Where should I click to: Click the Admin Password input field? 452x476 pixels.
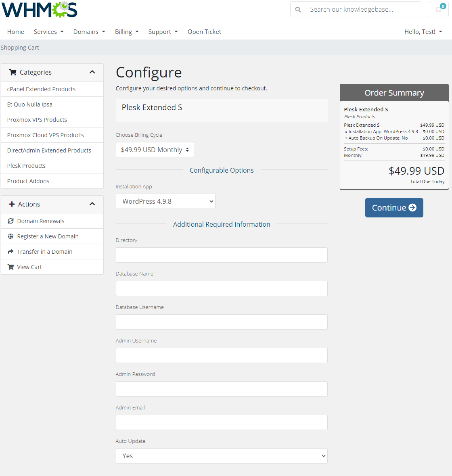[222, 389]
